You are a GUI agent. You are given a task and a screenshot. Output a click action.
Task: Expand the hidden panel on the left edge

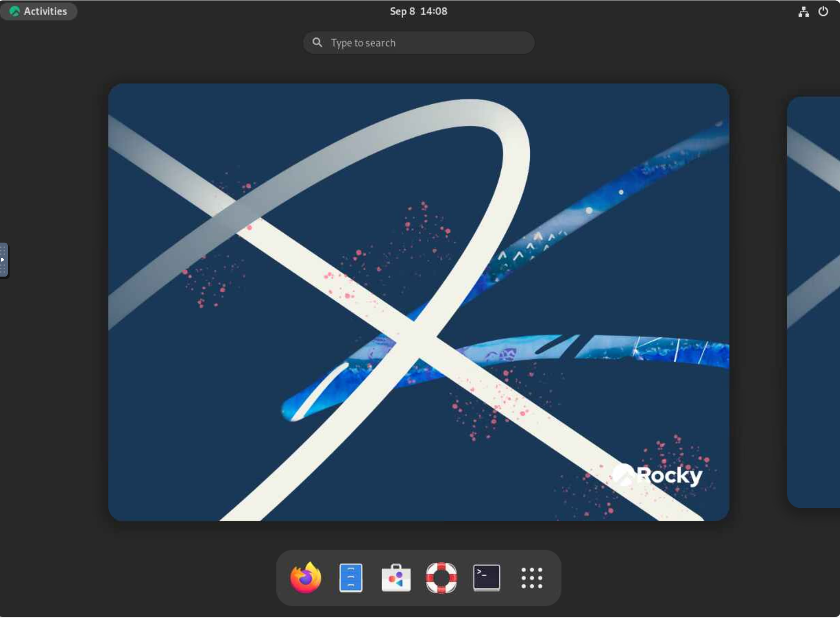pyautogui.click(x=3, y=260)
